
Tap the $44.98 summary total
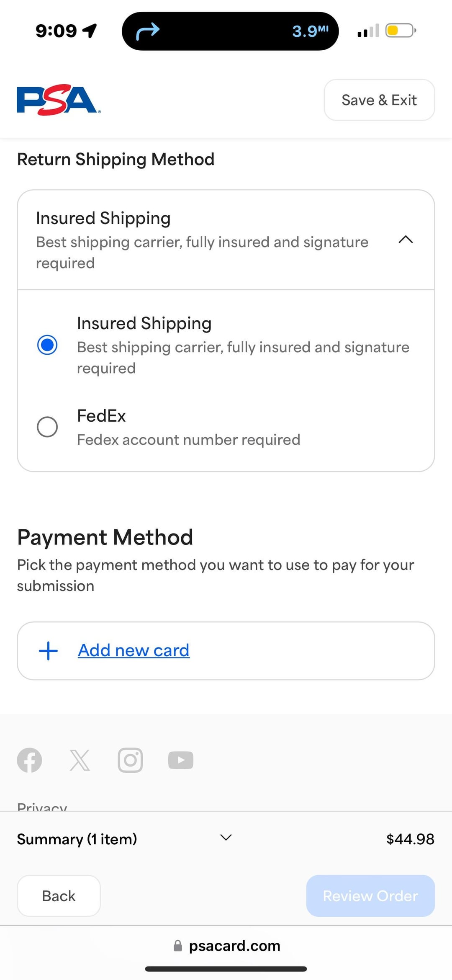click(x=410, y=839)
